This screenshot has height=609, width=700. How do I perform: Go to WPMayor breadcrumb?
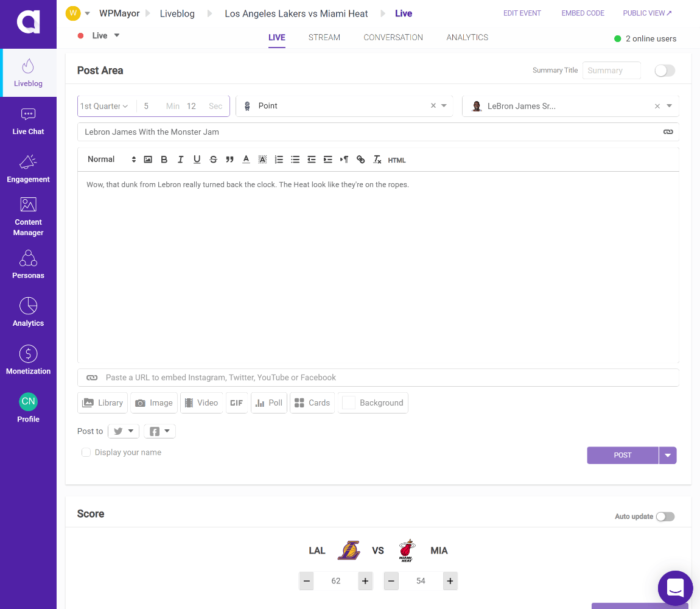tap(119, 13)
